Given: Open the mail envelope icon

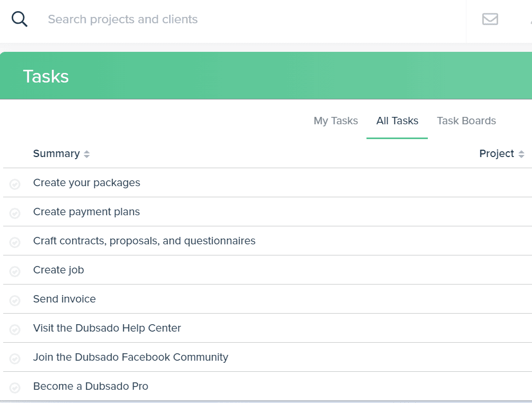Looking at the screenshot, I should click(x=490, y=19).
